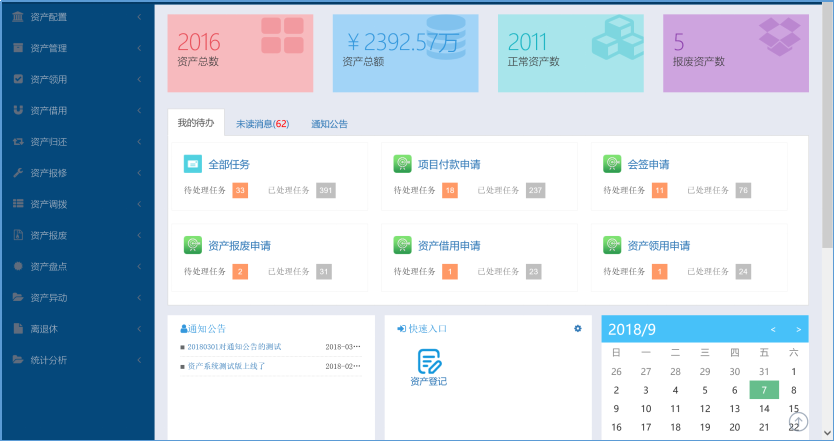
Task: Click the green icon beside 项目付款申请
Action: click(402, 164)
